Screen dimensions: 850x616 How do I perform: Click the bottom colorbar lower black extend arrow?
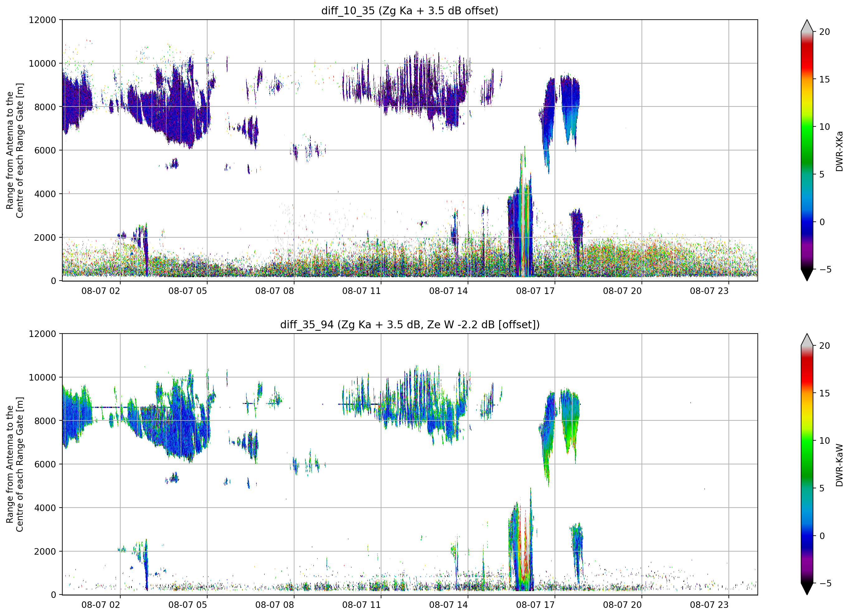point(807,589)
